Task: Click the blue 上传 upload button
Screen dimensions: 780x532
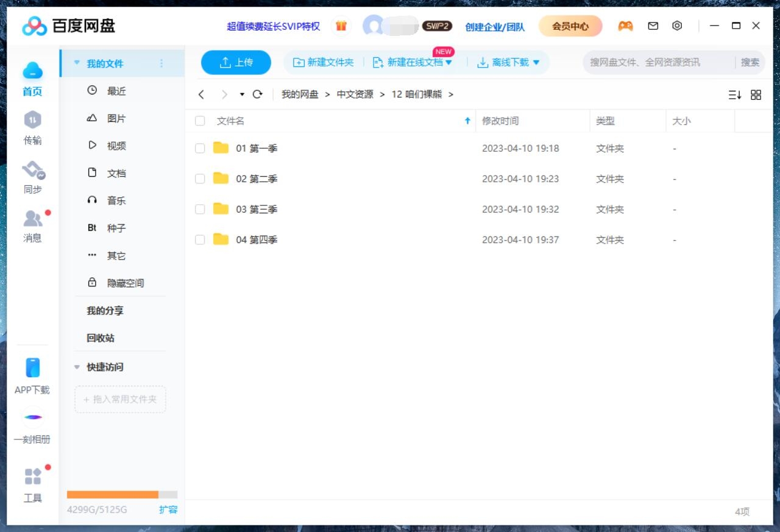Action: (236, 62)
